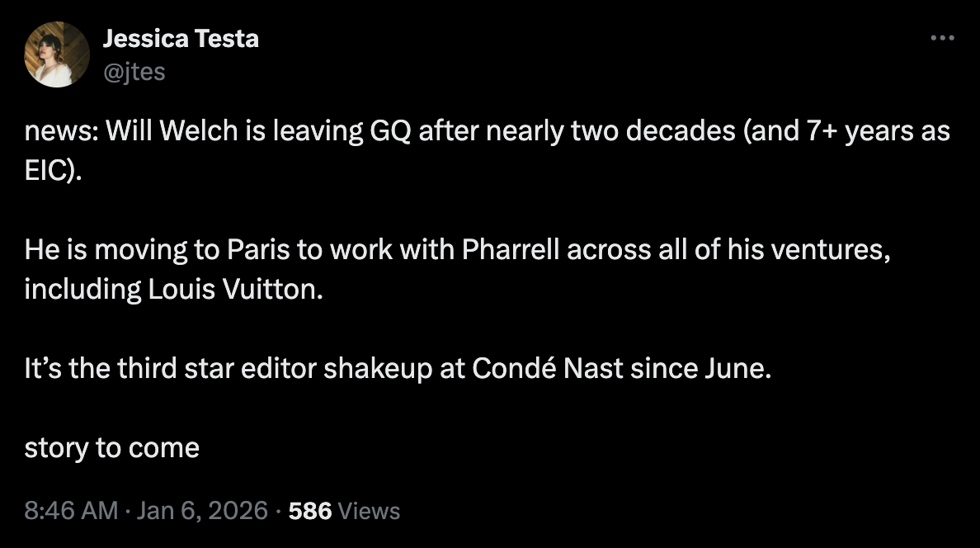Click the name "Pharrell" in the tweet
Screen dimensions: 980x548
coord(510,250)
